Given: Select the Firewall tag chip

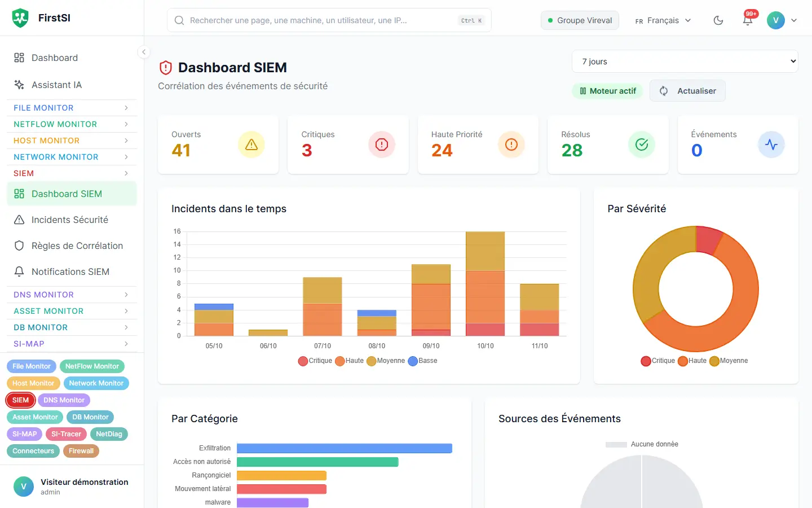Looking at the screenshot, I should tap(81, 451).
